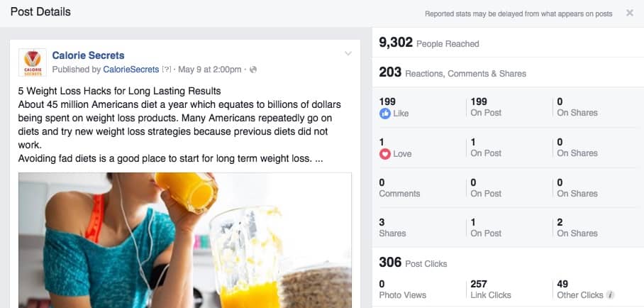This screenshot has width=644, height=308.
Task: Click the blue Like thumbs-up icon
Action: (385, 114)
